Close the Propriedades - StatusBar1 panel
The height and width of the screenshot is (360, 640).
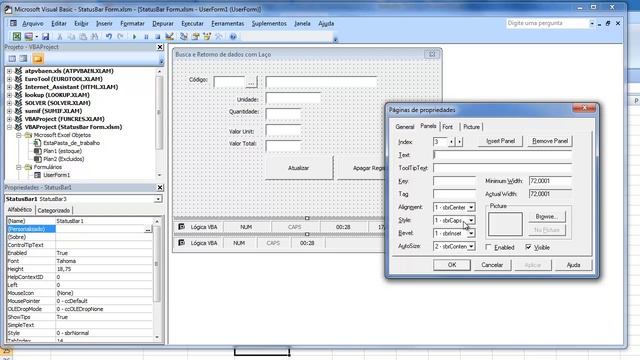(160, 188)
